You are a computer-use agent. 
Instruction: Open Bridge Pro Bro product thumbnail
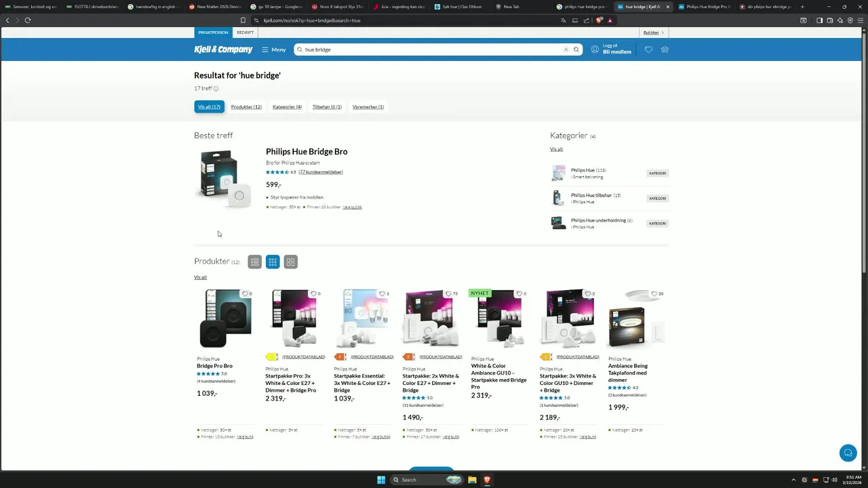pyautogui.click(x=225, y=319)
